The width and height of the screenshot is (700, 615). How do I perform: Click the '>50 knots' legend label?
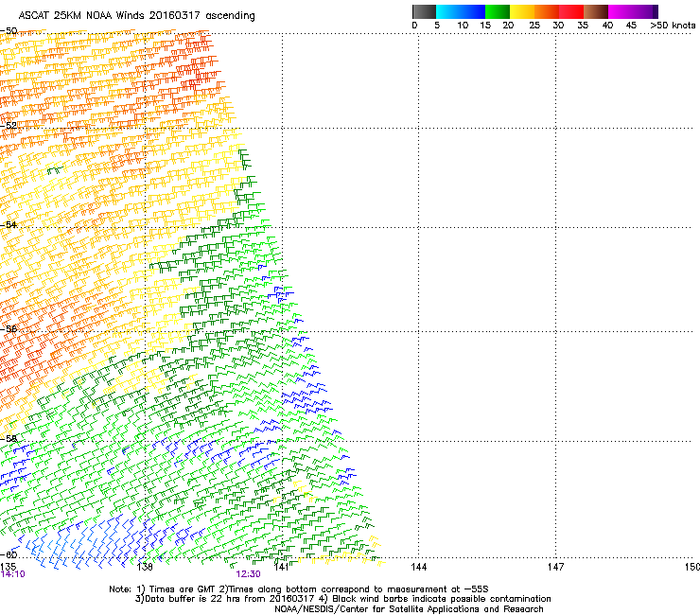pyautogui.click(x=673, y=26)
